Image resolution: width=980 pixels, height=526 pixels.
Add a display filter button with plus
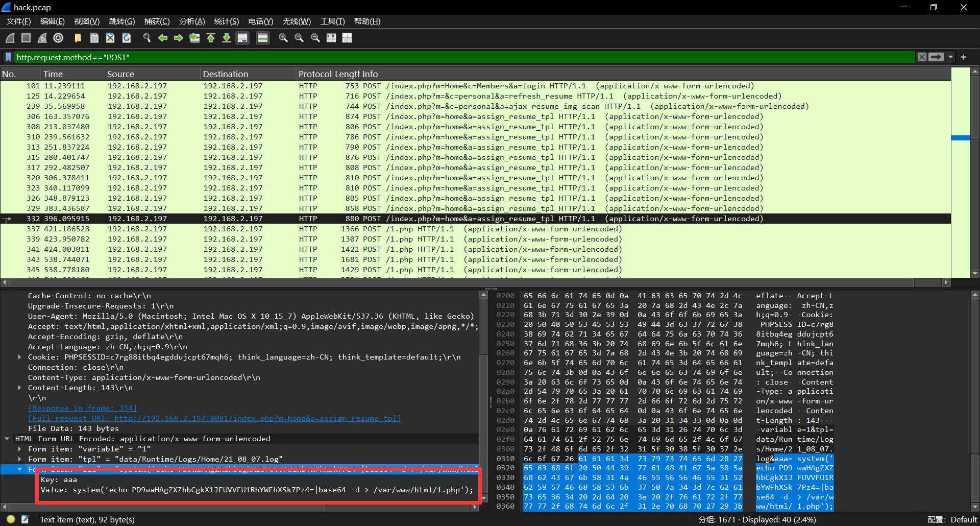point(964,57)
